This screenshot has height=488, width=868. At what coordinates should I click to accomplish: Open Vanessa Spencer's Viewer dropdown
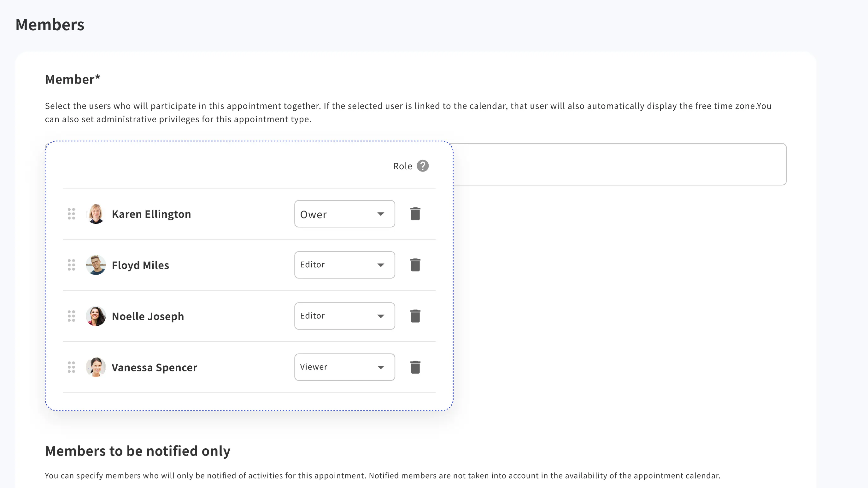click(344, 367)
